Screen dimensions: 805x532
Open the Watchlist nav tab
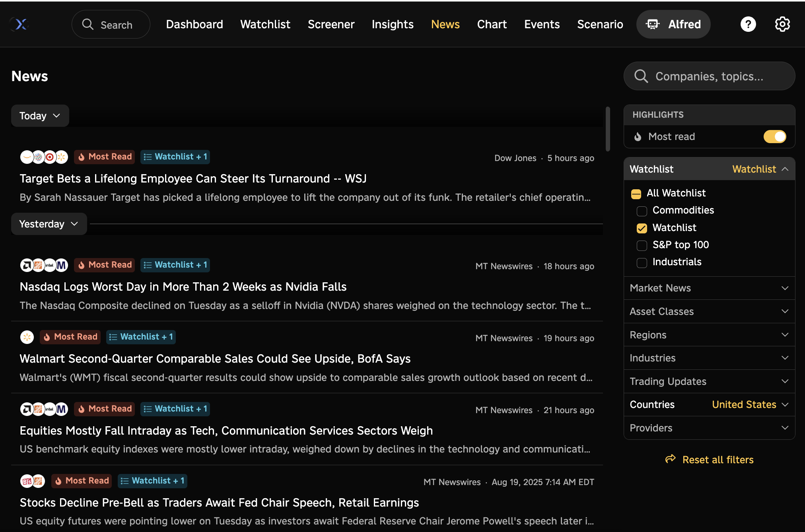click(x=265, y=24)
